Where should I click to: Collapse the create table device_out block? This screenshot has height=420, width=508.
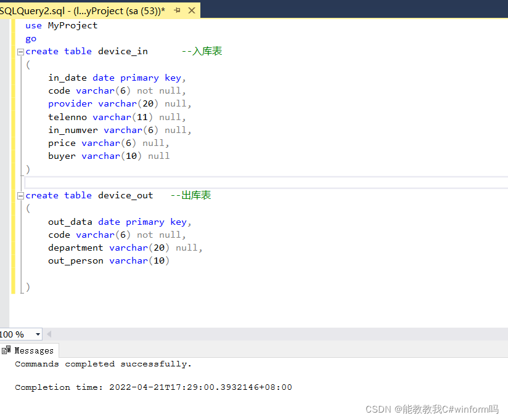[x=20, y=196]
